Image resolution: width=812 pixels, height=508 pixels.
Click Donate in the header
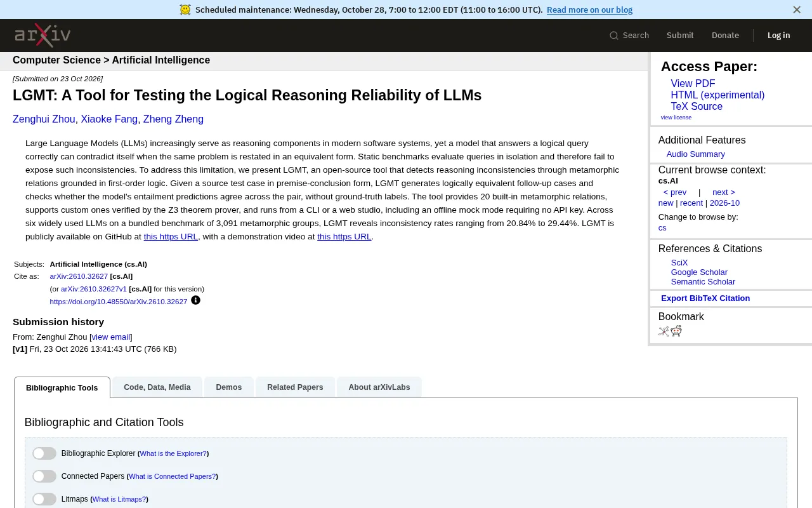(x=725, y=36)
